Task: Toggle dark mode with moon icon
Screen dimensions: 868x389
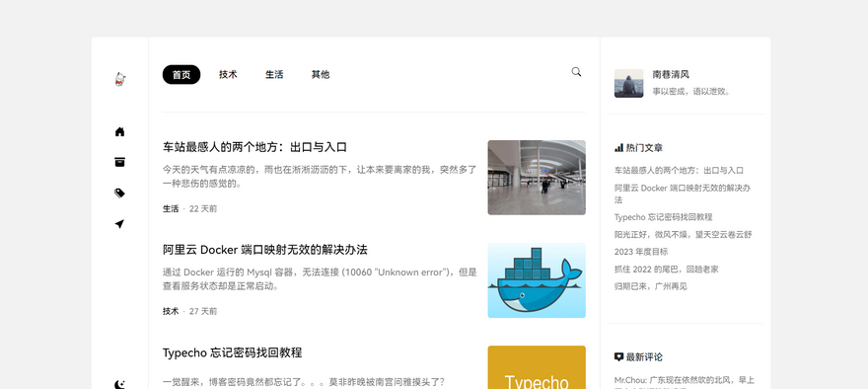Action: pos(119,385)
